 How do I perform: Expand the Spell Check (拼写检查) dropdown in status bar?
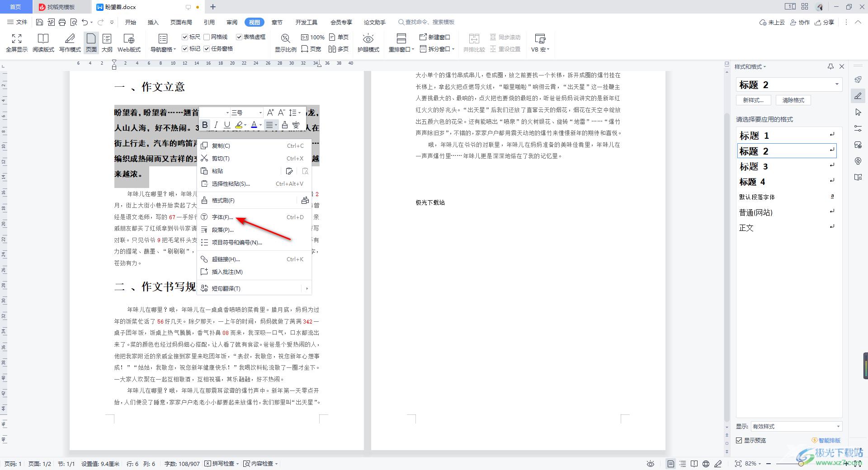[x=238, y=464]
